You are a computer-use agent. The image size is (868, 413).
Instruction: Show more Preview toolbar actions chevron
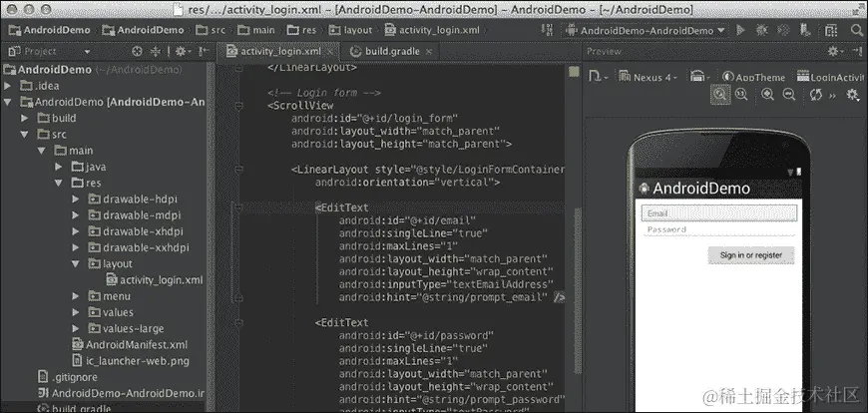832,95
